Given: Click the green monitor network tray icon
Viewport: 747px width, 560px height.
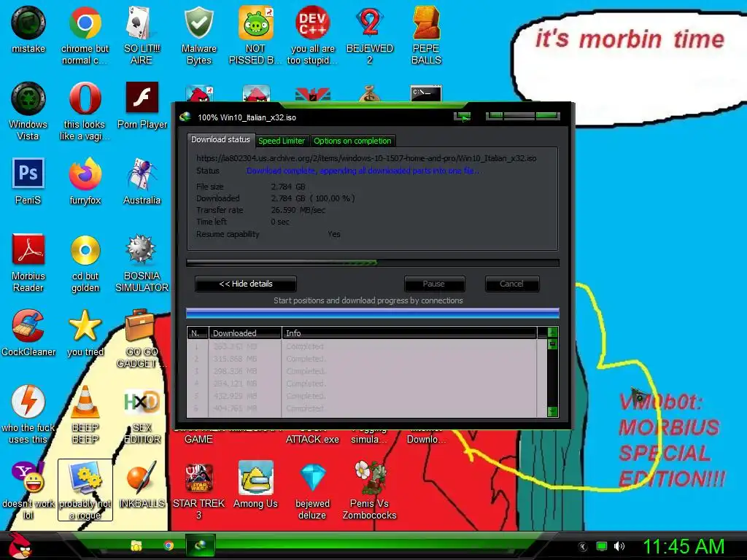Looking at the screenshot, I should click(602, 546).
